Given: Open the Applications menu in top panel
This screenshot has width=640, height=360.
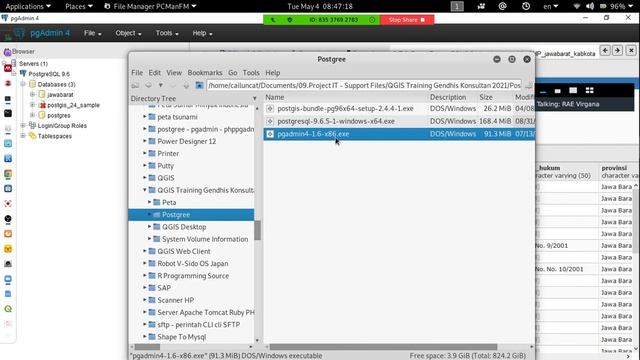Looking at the screenshot, I should point(28,6).
